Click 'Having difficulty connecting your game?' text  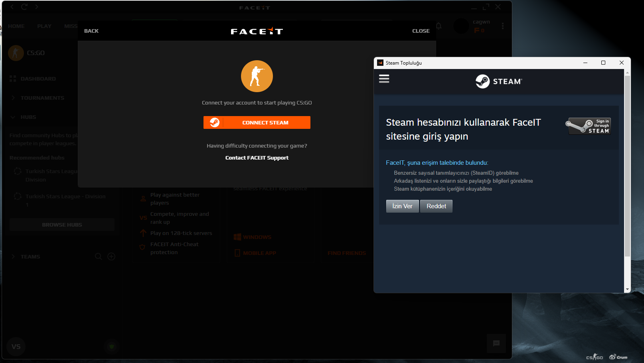257,146
